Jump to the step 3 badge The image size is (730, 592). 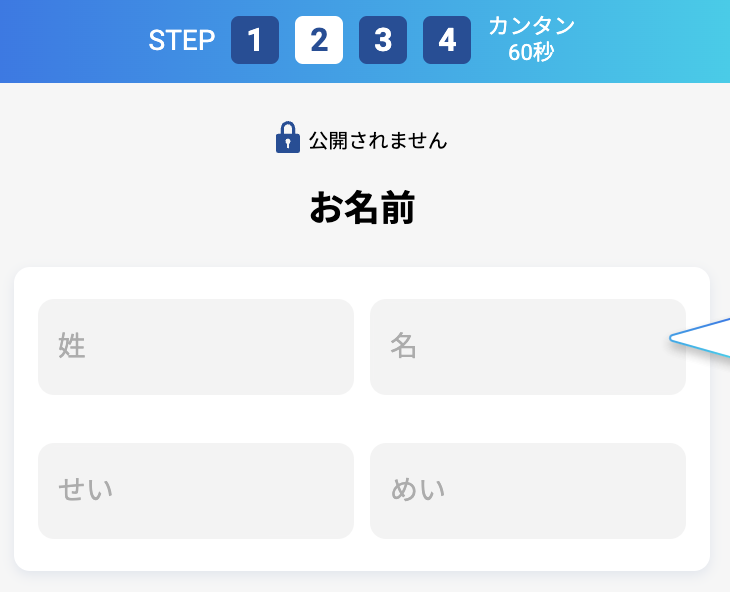383,40
